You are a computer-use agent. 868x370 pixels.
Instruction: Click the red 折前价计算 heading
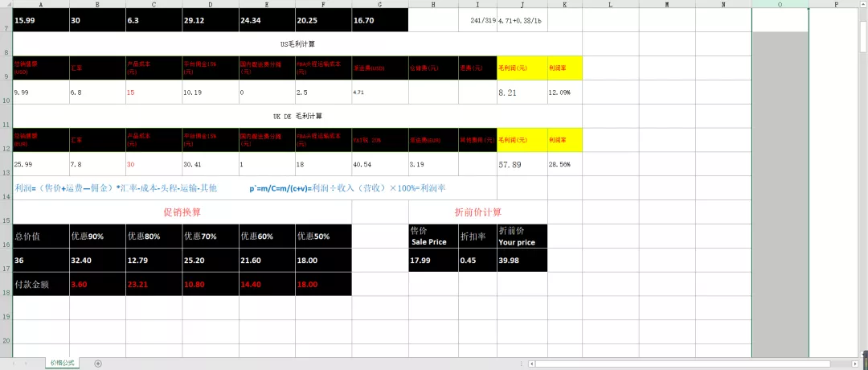point(477,212)
